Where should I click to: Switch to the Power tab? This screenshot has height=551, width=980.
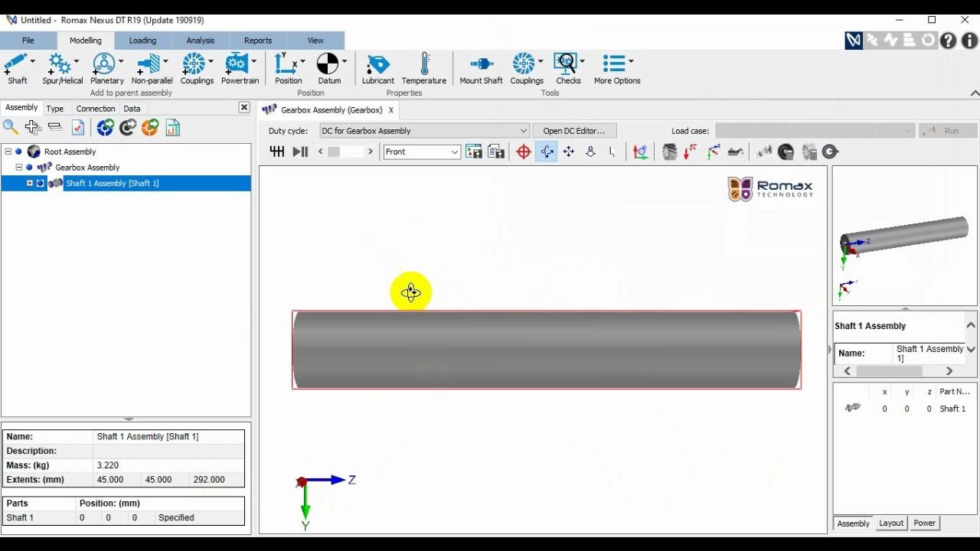click(x=924, y=523)
